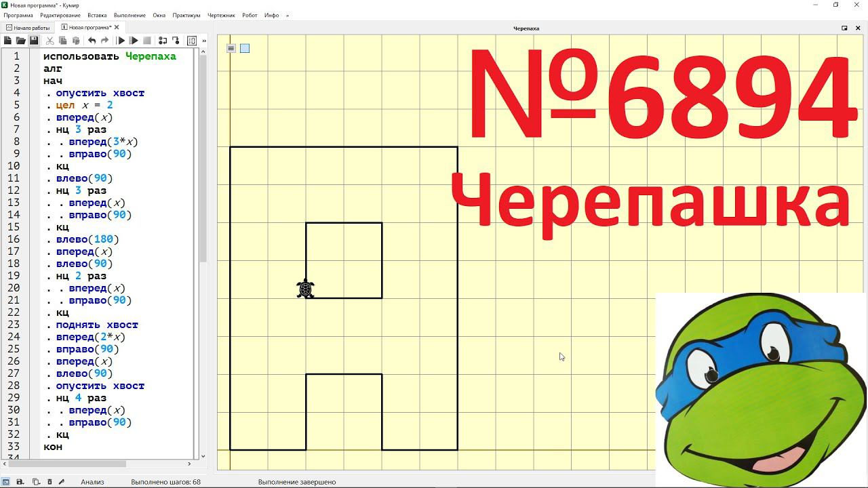Click the 'влево(180)' code line

tap(87, 239)
